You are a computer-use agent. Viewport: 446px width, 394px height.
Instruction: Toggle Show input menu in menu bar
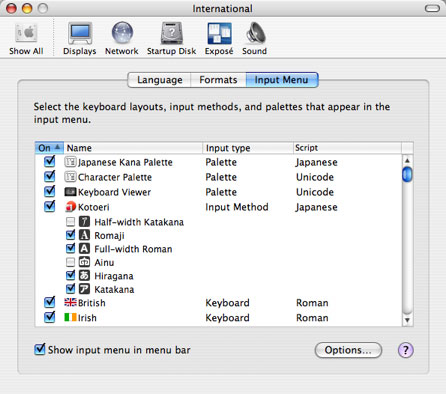[40, 350]
